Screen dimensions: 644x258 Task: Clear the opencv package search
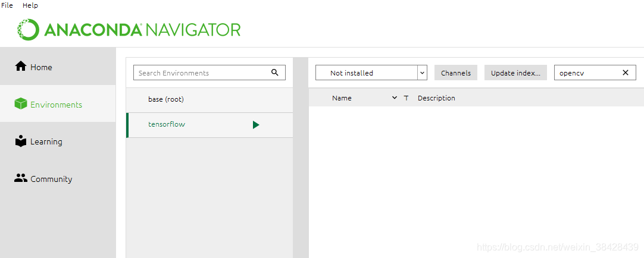pyautogui.click(x=626, y=73)
